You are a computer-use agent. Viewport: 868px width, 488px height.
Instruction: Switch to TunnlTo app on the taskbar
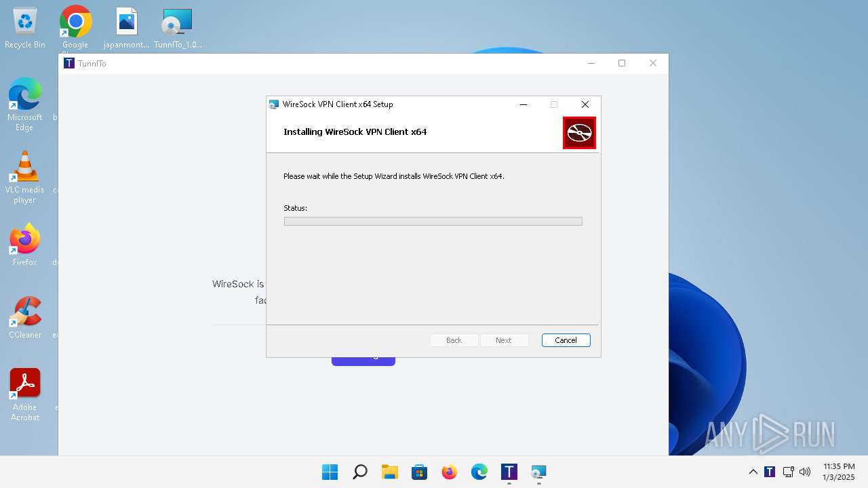[x=509, y=472]
